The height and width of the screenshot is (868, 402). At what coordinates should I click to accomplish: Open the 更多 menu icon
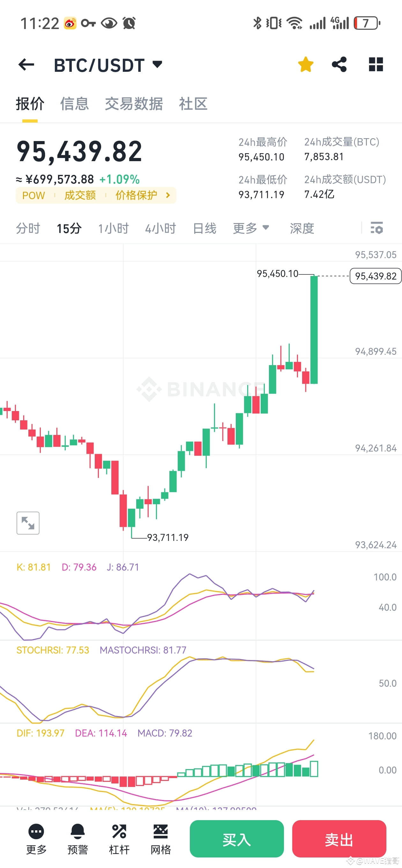pyautogui.click(x=36, y=839)
